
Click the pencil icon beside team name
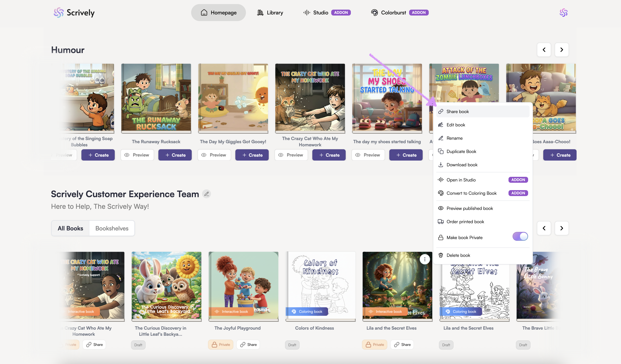(207, 194)
